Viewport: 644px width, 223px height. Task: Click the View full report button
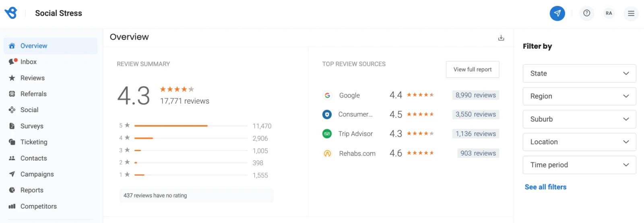point(473,70)
